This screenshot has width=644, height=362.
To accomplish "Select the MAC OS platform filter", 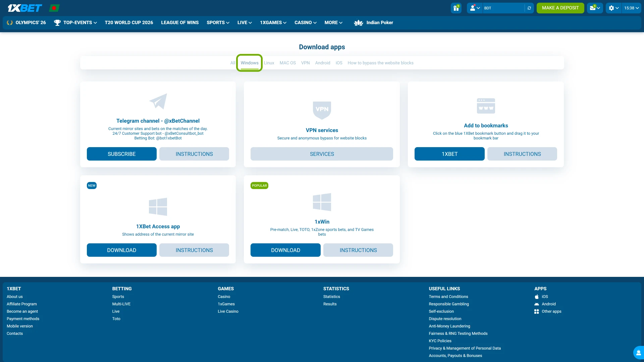I will click(x=287, y=63).
